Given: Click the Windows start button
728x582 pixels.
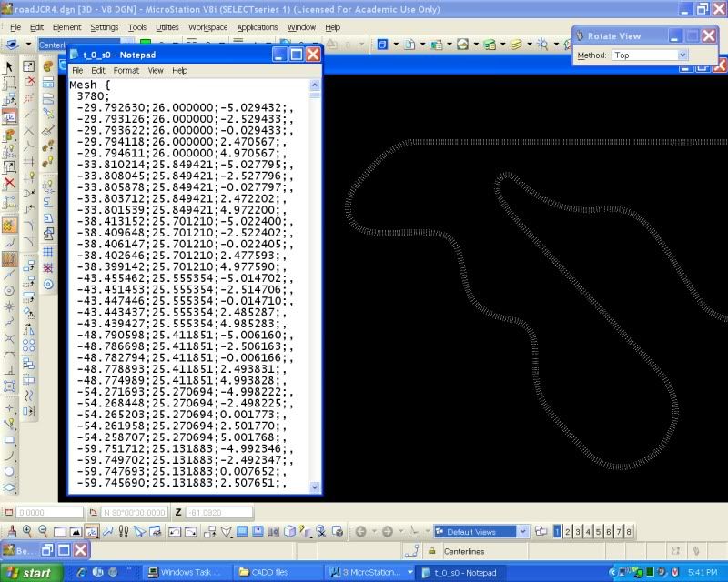Looking at the screenshot, I should click(31, 572).
